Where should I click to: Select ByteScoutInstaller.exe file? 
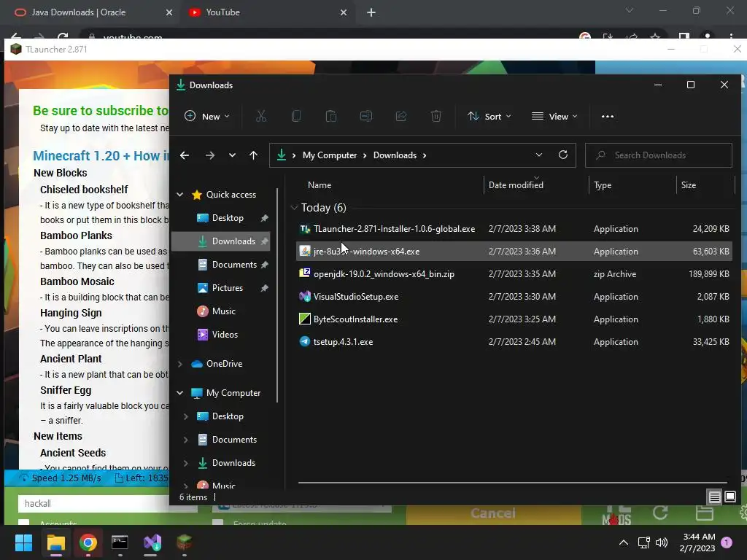tap(514, 319)
